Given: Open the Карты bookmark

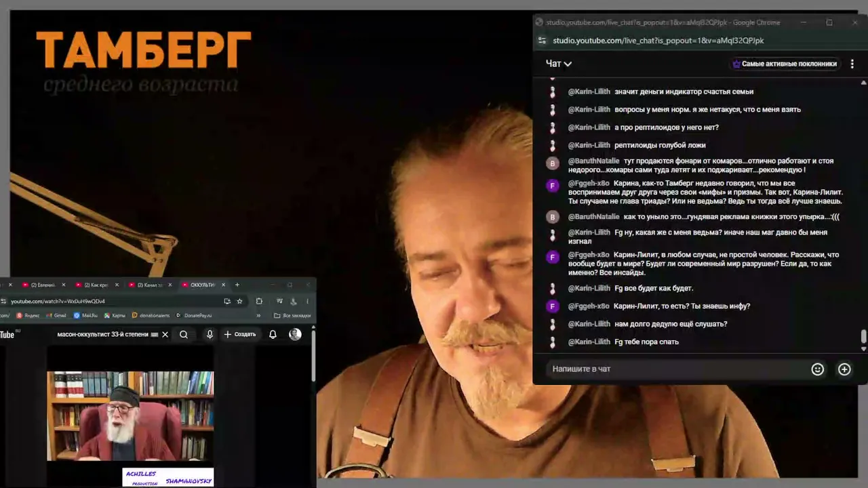Looking at the screenshot, I should 115,315.
